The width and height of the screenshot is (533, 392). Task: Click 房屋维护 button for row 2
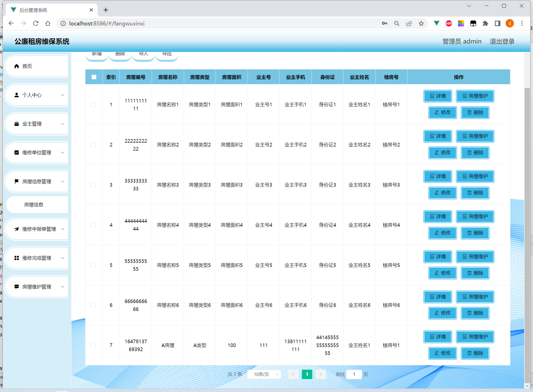[475, 136]
